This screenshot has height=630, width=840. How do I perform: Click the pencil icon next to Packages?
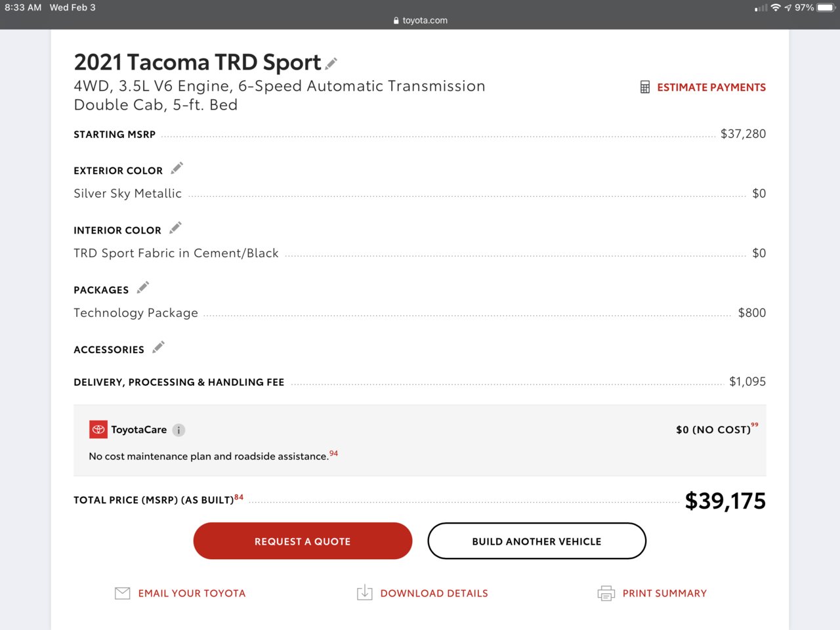coord(143,288)
